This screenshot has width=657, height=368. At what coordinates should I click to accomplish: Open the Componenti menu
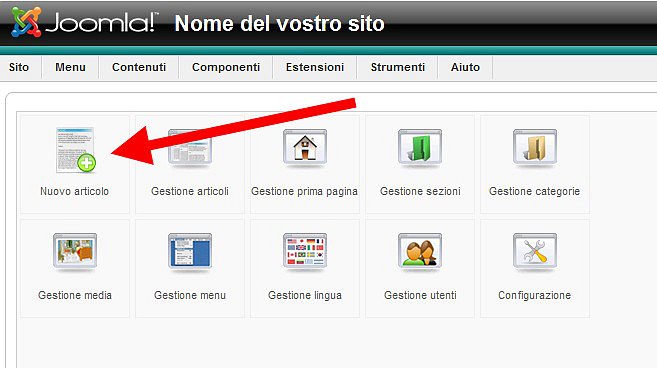coord(226,67)
